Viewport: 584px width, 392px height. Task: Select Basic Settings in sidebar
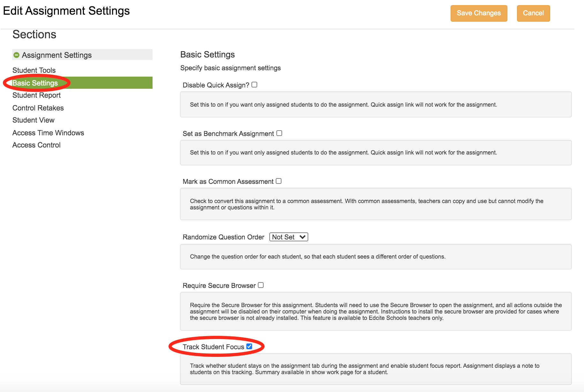point(35,83)
